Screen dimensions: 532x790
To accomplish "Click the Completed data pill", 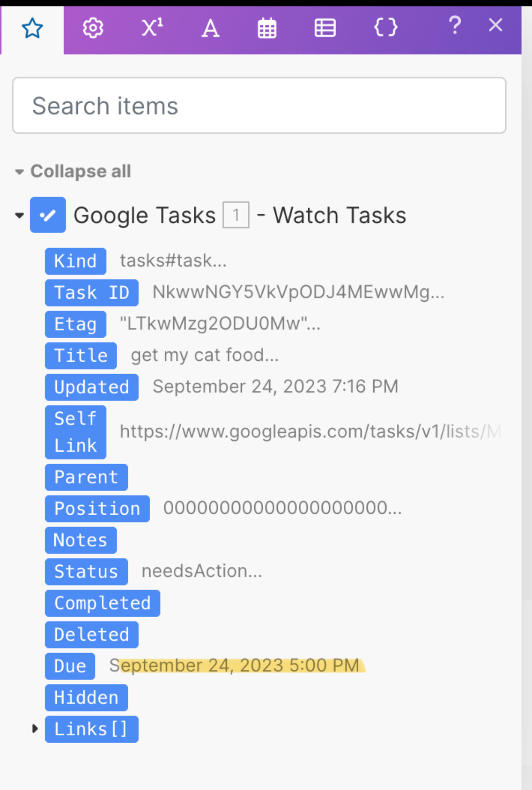I will coord(102,603).
